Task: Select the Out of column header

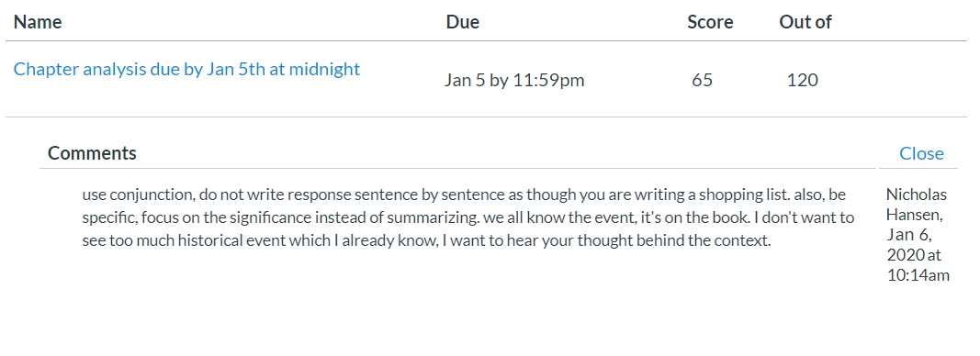Action: 805,22
